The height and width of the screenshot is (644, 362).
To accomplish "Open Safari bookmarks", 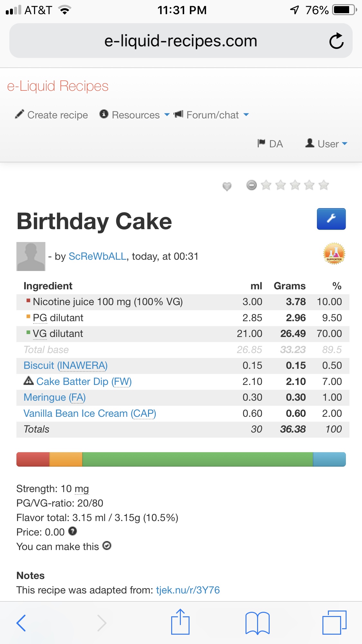I will tap(257, 623).
